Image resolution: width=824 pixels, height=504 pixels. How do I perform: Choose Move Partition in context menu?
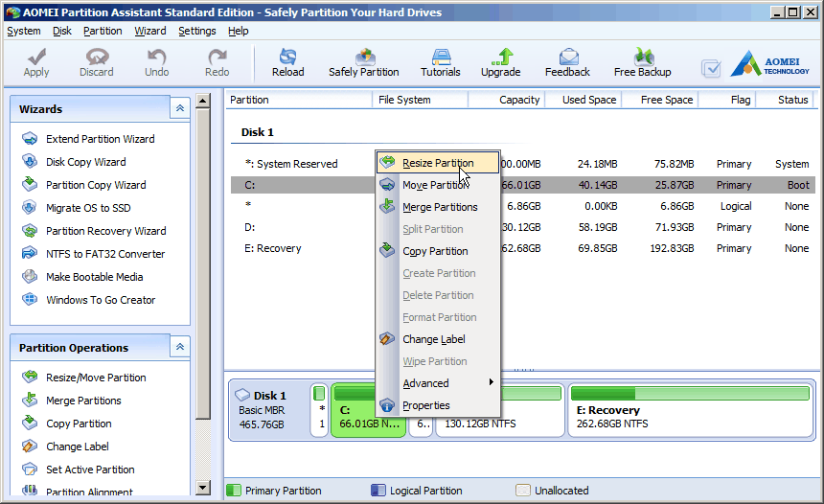point(438,185)
